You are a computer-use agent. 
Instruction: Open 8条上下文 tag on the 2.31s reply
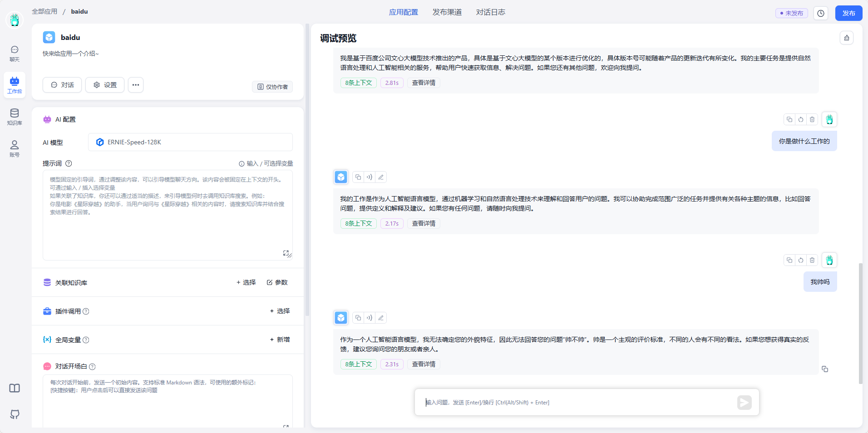click(x=358, y=364)
